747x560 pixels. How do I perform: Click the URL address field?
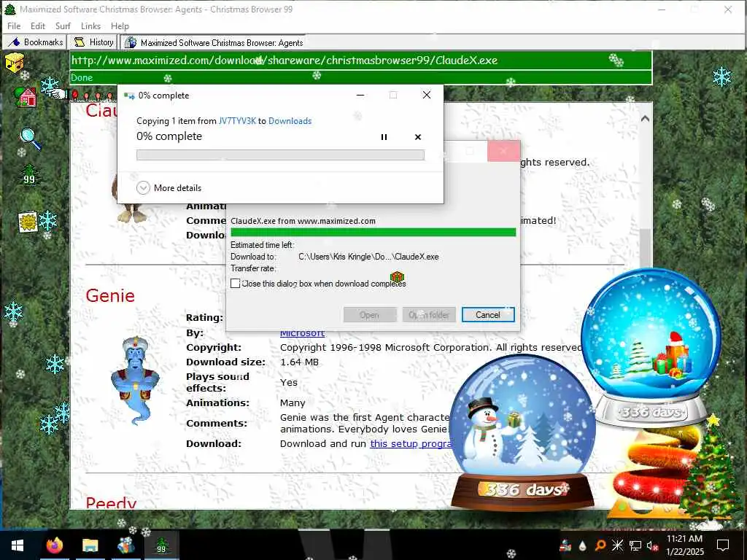click(360, 61)
